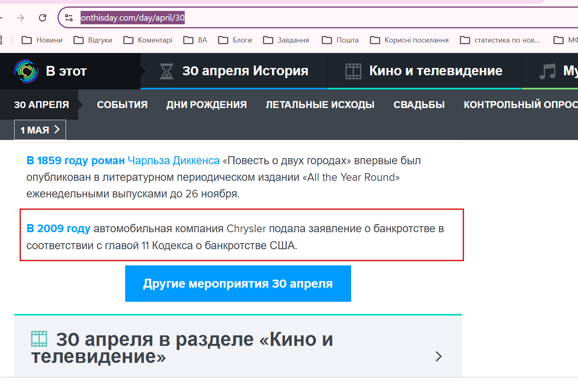Viewport: 578px width, 392px height.
Task: Open the Чарльза Диккенса link
Action: coord(174,161)
